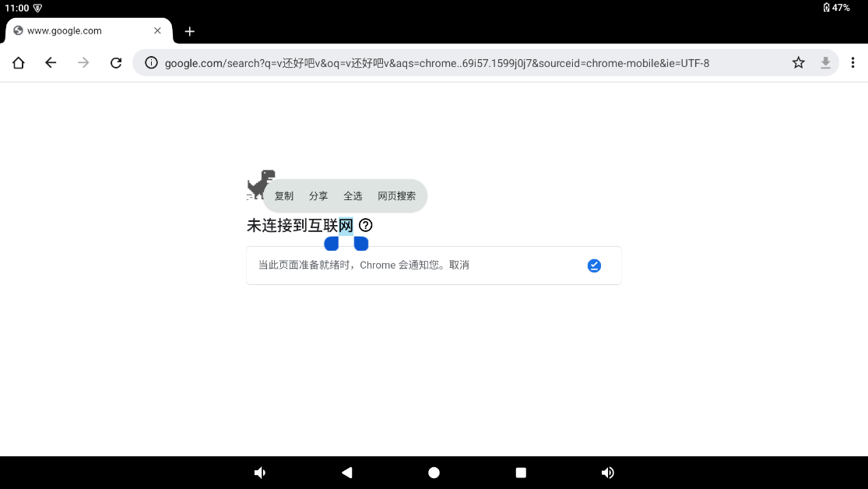Screen dimensions: 868x489
Task: Tap the downloads icon beside the star
Action: click(825, 62)
